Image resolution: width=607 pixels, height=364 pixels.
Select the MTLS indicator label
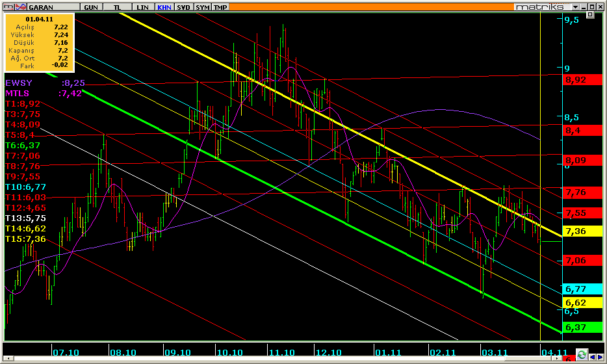(x=18, y=94)
